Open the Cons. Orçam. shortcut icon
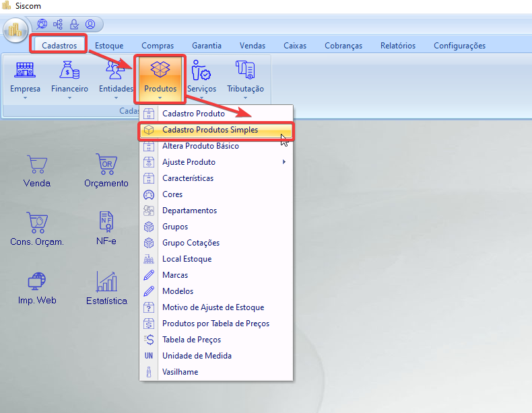This screenshot has height=413, width=532. click(36, 227)
